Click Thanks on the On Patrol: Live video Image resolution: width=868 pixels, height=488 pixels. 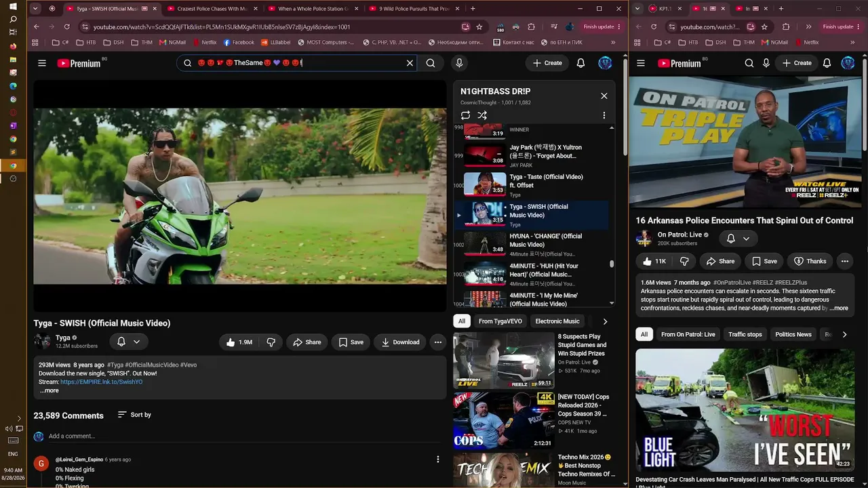(810, 261)
